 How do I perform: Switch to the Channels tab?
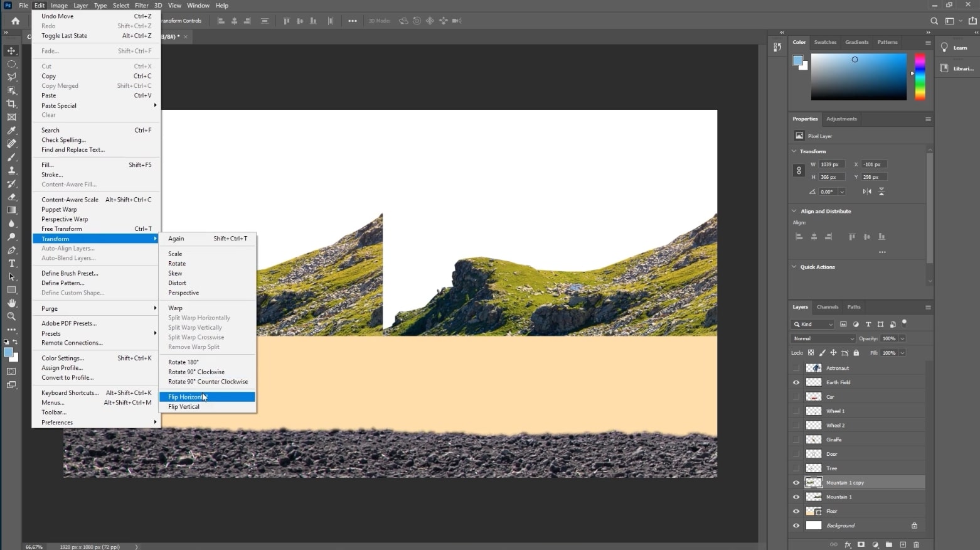pyautogui.click(x=828, y=307)
